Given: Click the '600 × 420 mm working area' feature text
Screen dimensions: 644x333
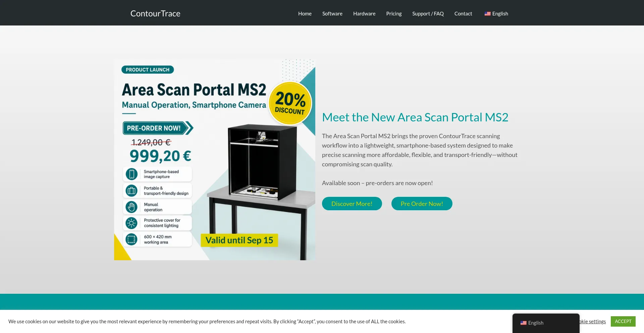Looking at the screenshot, I should coord(158,239).
